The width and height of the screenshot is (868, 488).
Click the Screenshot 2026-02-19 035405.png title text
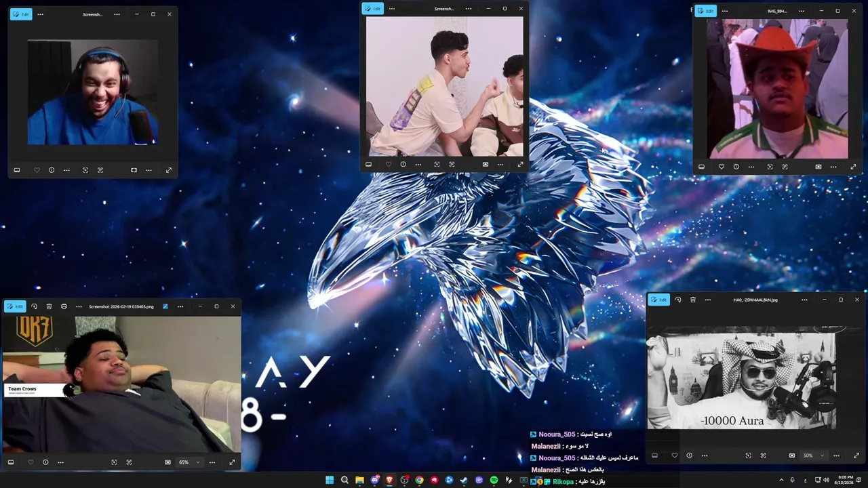click(x=121, y=306)
